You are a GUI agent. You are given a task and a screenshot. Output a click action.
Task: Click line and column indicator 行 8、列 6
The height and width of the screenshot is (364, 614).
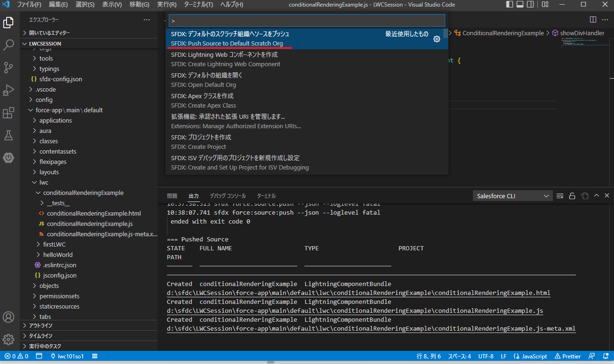[429, 356]
